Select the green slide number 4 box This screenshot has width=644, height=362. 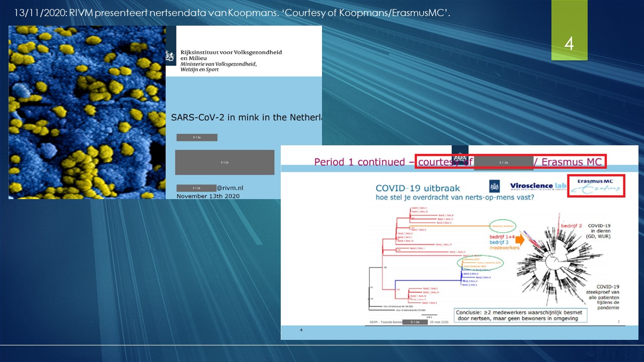click(x=569, y=30)
